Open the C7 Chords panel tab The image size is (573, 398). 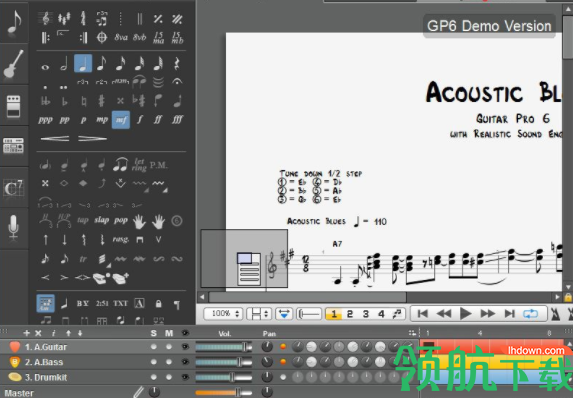pos(14,188)
